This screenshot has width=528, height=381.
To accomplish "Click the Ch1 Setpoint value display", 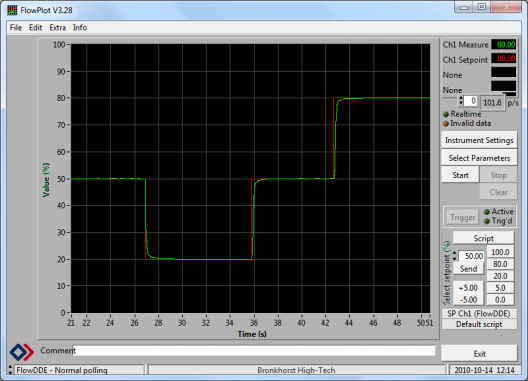I will click(503, 59).
